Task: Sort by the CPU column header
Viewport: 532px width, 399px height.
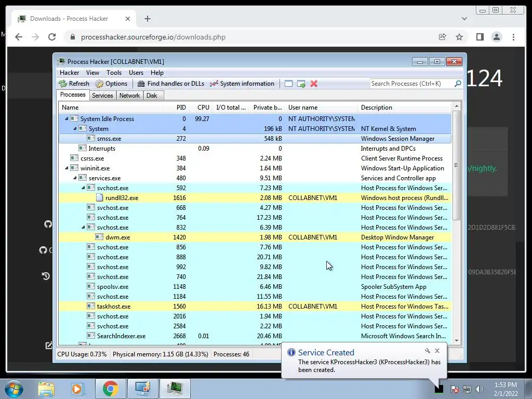Action: pyautogui.click(x=201, y=108)
